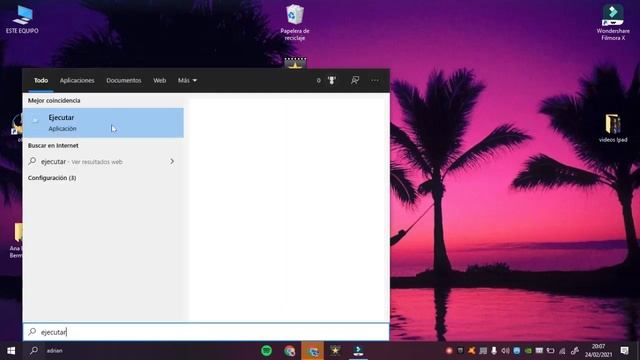Open Filmora from the taskbar
This screenshot has height=360, width=640.
358,351
